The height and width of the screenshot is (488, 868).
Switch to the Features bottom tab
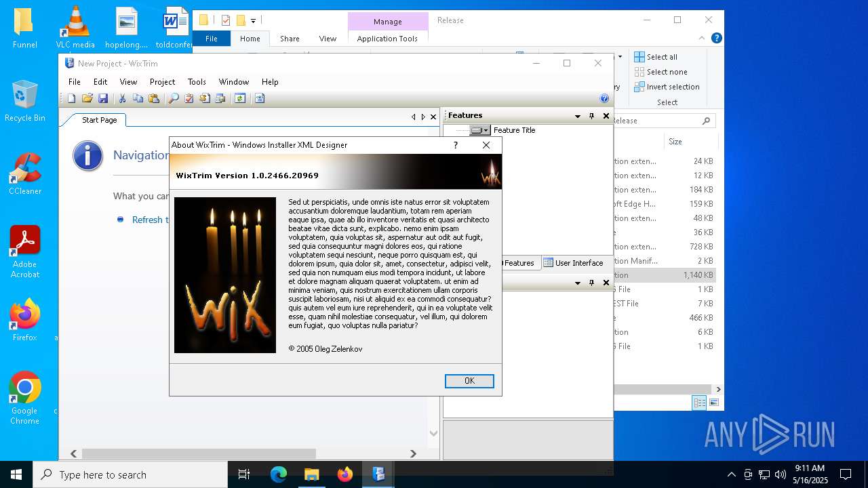(x=519, y=263)
